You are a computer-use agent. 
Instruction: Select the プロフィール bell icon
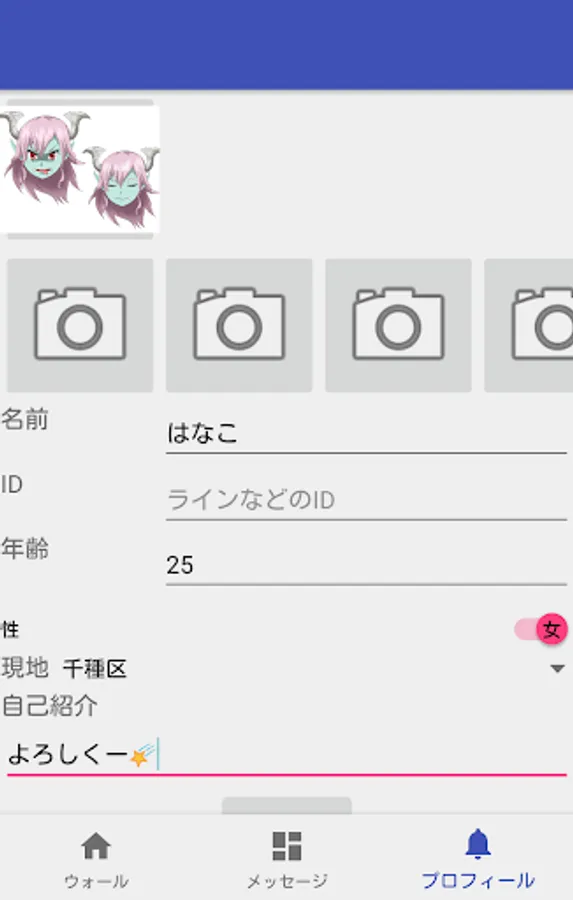[x=478, y=845]
